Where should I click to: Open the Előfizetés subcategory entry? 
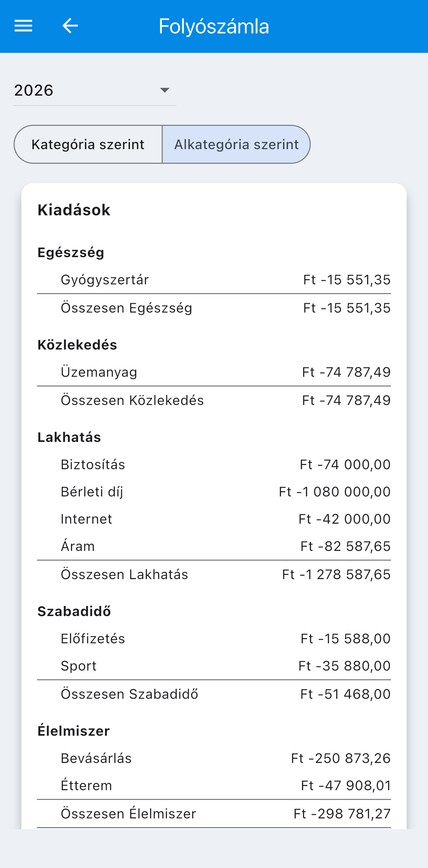point(214,638)
